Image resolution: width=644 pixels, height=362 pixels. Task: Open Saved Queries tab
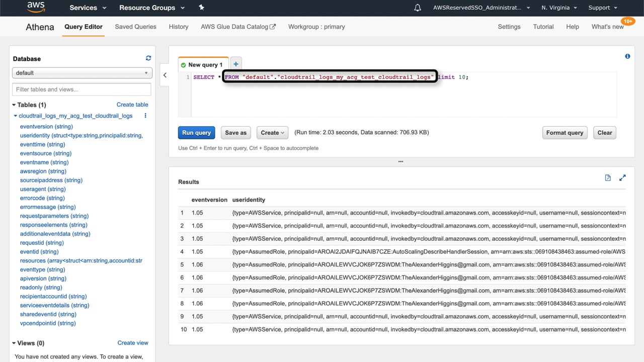[x=135, y=27]
